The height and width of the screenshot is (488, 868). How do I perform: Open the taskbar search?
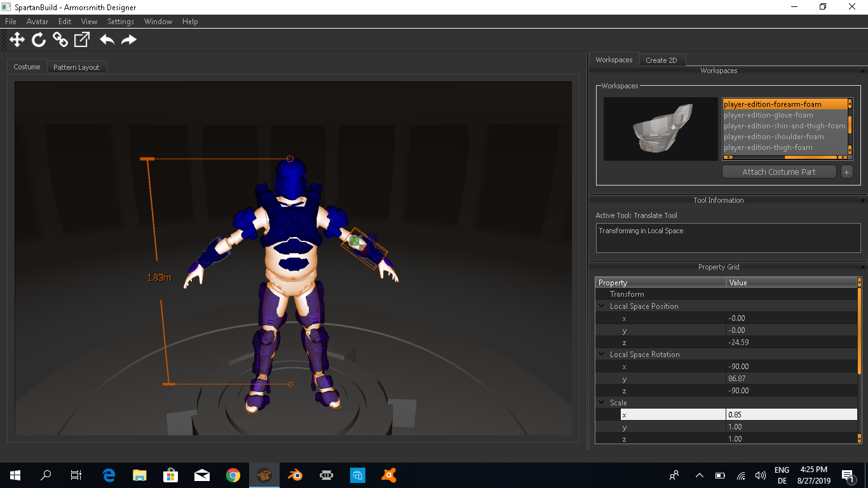pyautogui.click(x=46, y=475)
